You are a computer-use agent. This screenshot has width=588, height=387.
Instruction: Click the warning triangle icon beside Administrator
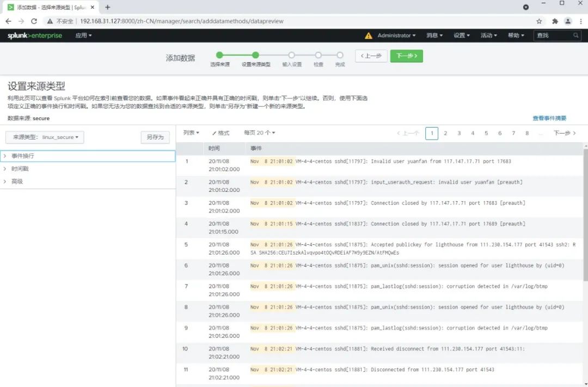click(369, 35)
